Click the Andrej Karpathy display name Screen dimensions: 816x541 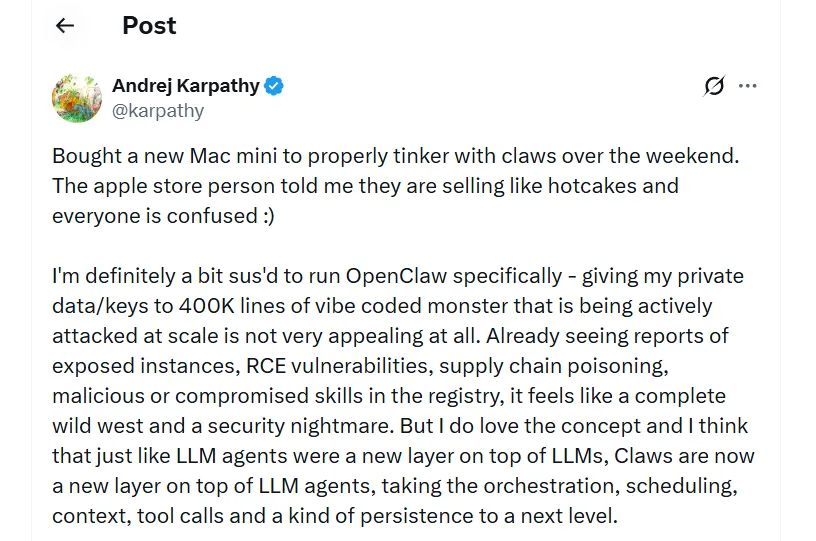coord(185,86)
